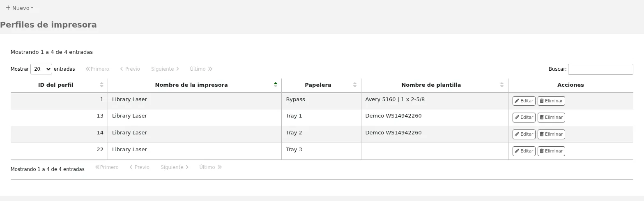Screen dimensions: 644x201
Task: Go to Último page in top pager
Action: click(201, 69)
